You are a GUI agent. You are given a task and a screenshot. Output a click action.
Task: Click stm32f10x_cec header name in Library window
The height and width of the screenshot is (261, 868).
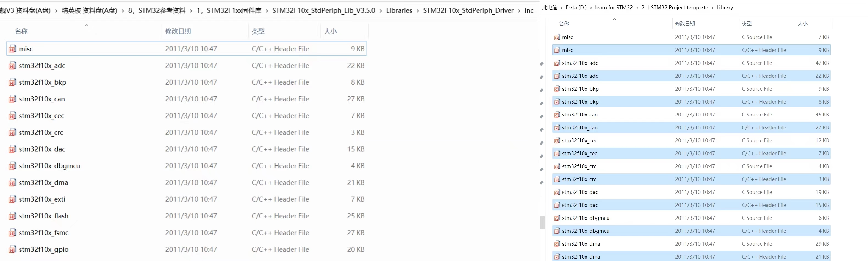pyautogui.click(x=579, y=154)
